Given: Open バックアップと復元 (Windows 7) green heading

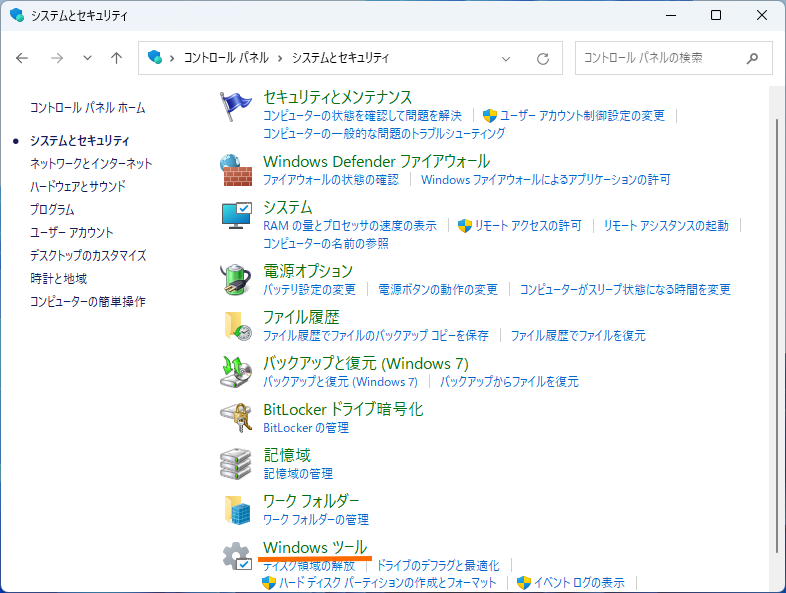Looking at the screenshot, I should 366,363.
